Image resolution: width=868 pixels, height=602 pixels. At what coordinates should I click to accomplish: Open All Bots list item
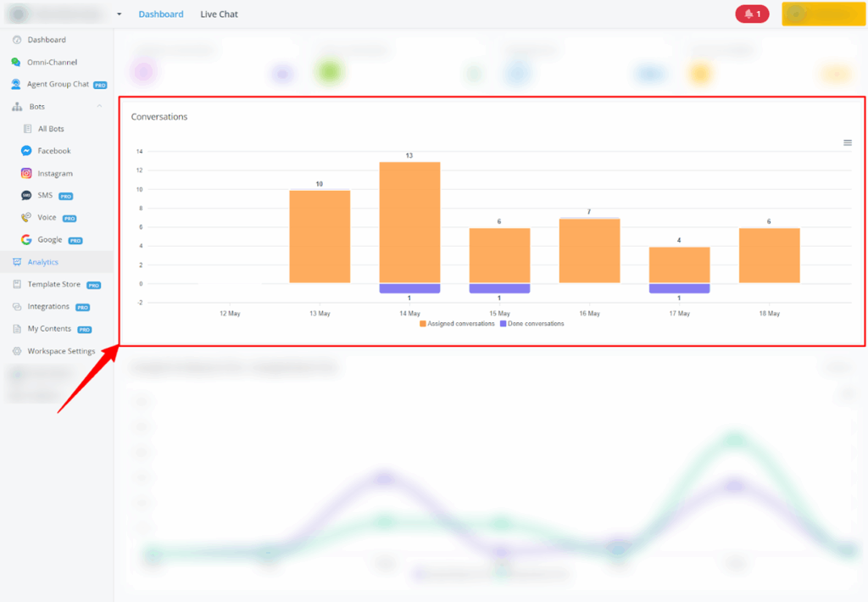tap(50, 129)
